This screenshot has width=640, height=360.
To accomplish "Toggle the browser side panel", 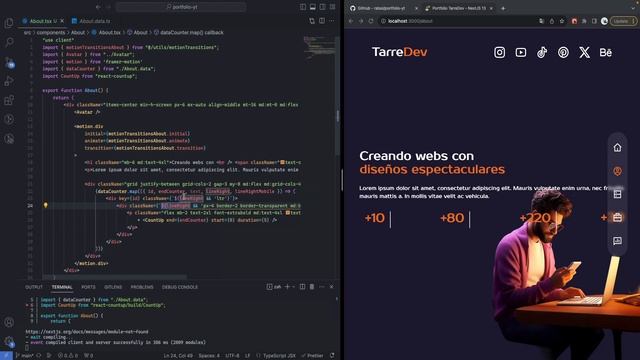I will point(594,21).
